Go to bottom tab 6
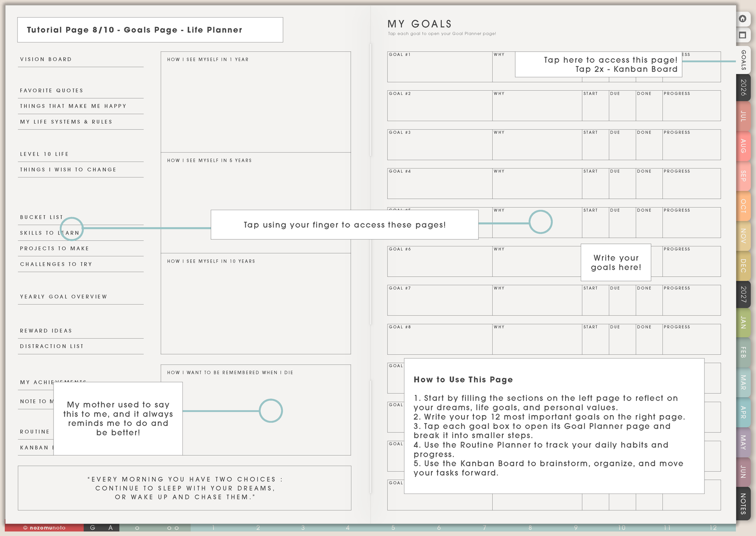The width and height of the screenshot is (756, 536). coord(439,527)
